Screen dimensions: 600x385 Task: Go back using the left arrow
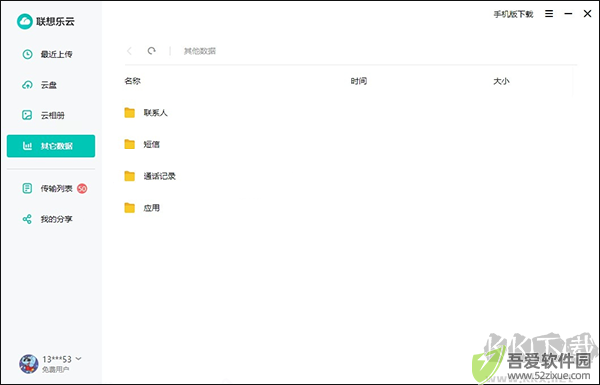(129, 51)
